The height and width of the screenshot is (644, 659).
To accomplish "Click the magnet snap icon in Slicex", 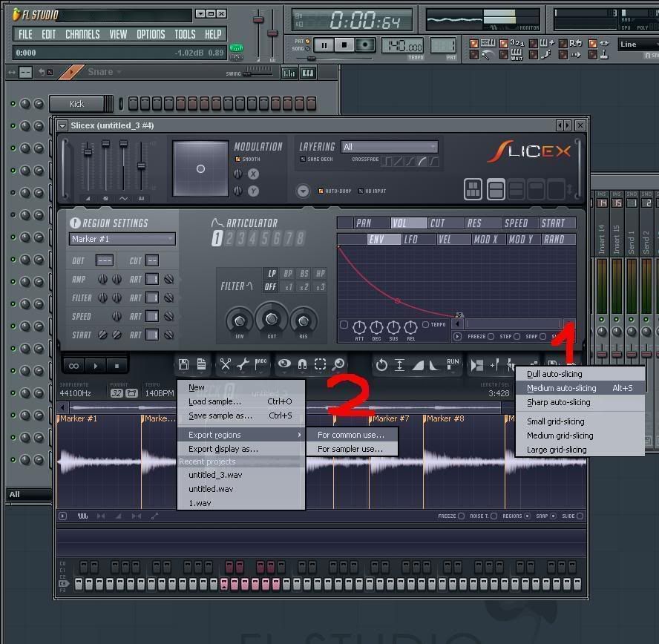I will 302,364.
